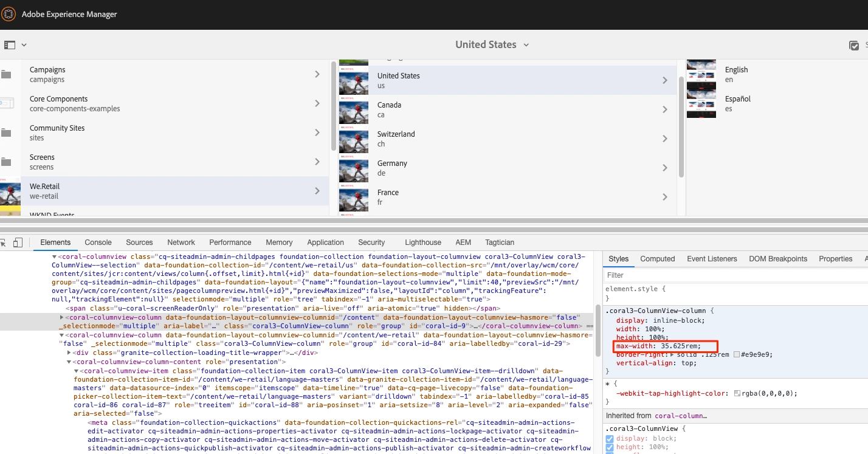Click the Styles Filter input field
The width and height of the screenshot is (868, 454).
coord(735,275)
